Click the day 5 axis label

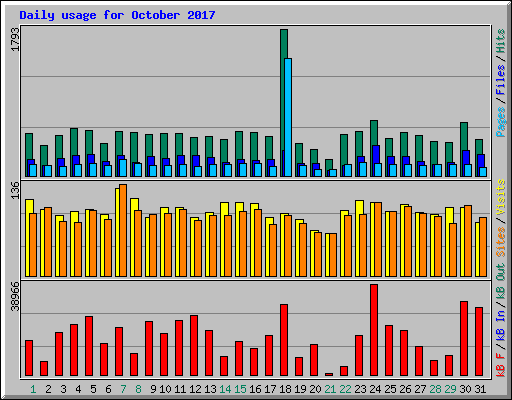(x=93, y=389)
